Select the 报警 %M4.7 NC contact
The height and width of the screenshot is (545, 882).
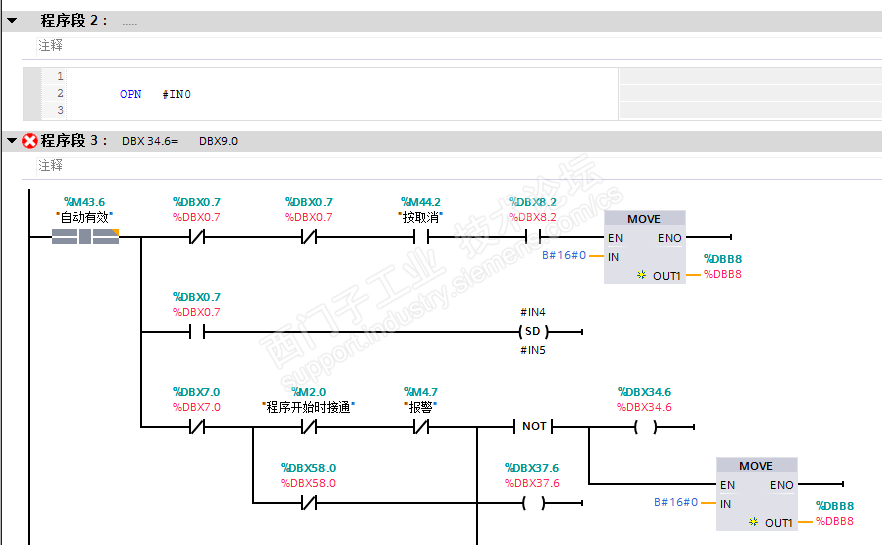(421, 427)
